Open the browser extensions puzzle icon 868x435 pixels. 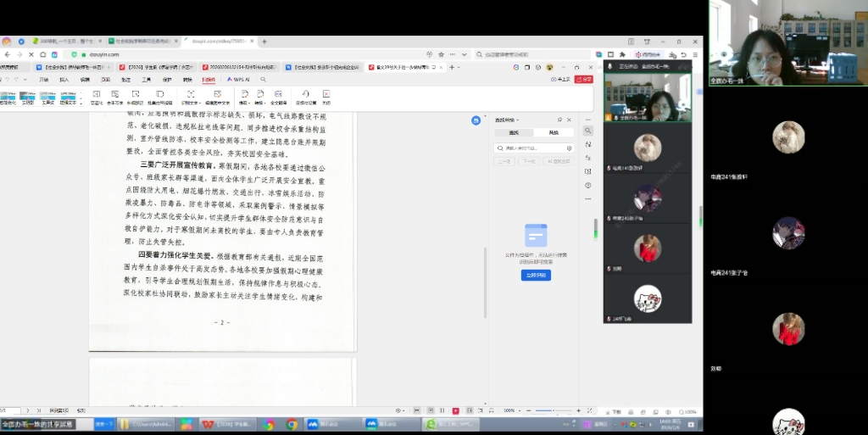[622, 54]
